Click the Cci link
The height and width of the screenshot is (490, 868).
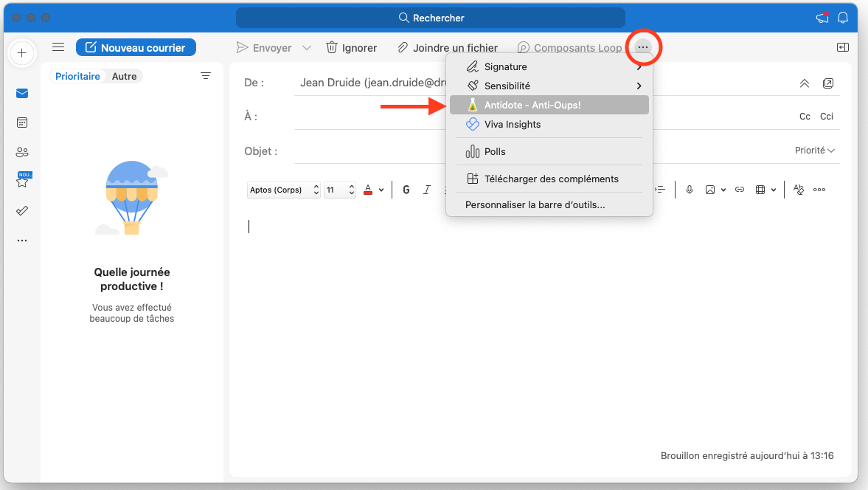[x=827, y=117]
